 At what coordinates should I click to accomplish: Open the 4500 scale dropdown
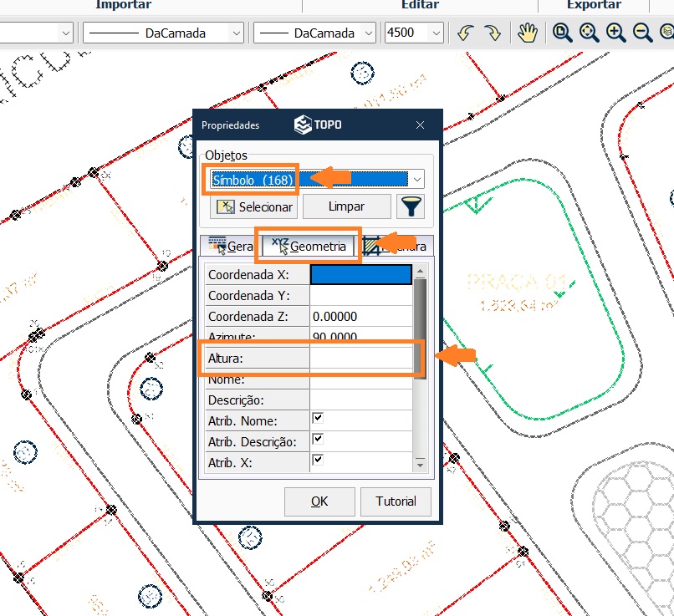[x=436, y=33]
